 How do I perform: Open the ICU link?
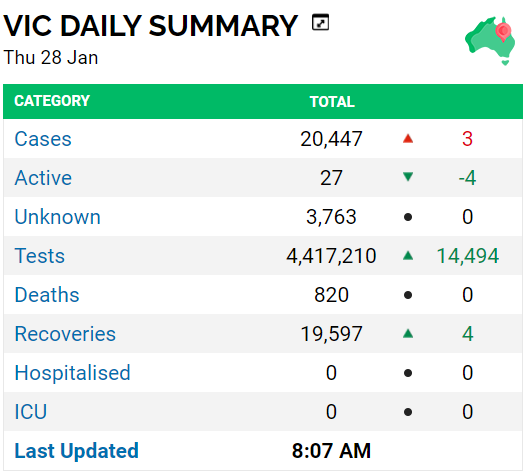(30, 412)
